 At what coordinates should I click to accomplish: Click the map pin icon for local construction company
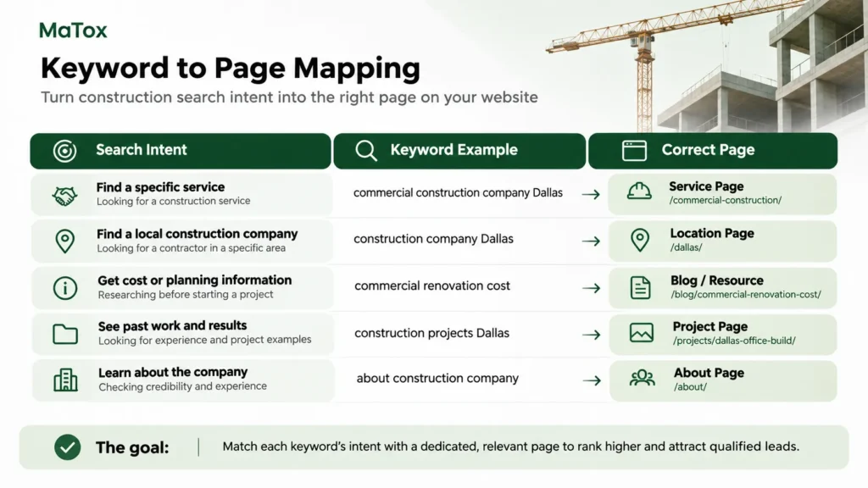(x=64, y=241)
